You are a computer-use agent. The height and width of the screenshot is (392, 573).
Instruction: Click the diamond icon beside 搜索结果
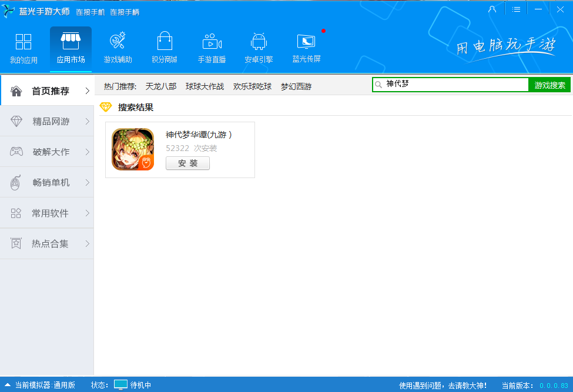(106, 107)
